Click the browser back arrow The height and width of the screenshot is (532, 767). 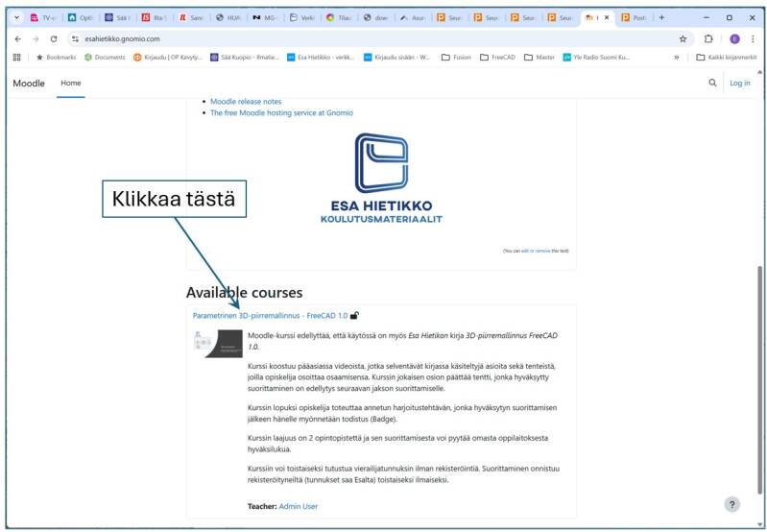(18, 39)
